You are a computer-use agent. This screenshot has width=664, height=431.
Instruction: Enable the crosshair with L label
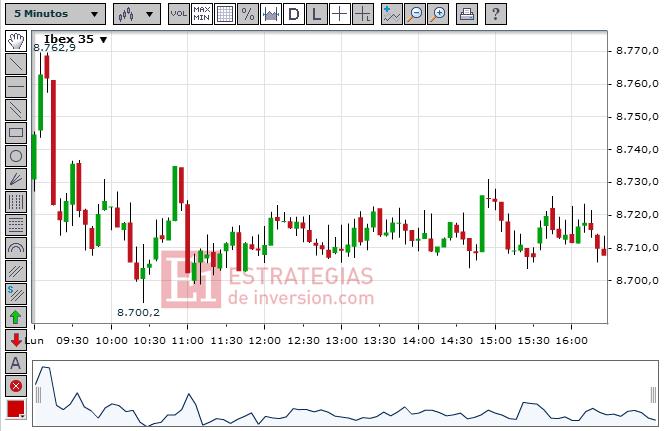coord(363,14)
